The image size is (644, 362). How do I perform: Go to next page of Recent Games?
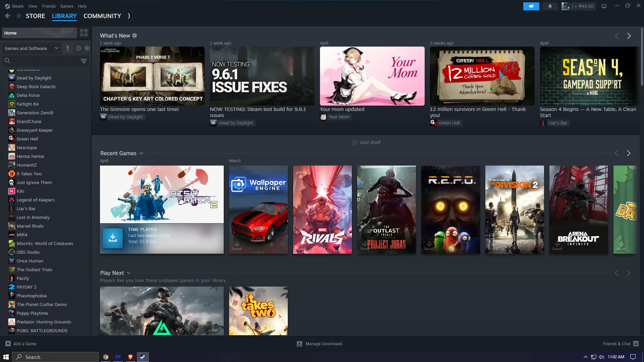tap(629, 153)
